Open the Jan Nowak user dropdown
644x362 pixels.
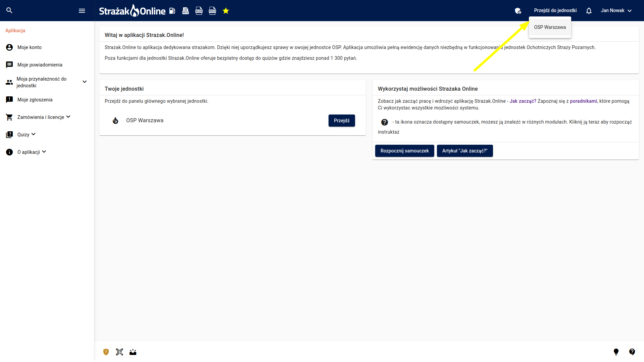coord(616,10)
